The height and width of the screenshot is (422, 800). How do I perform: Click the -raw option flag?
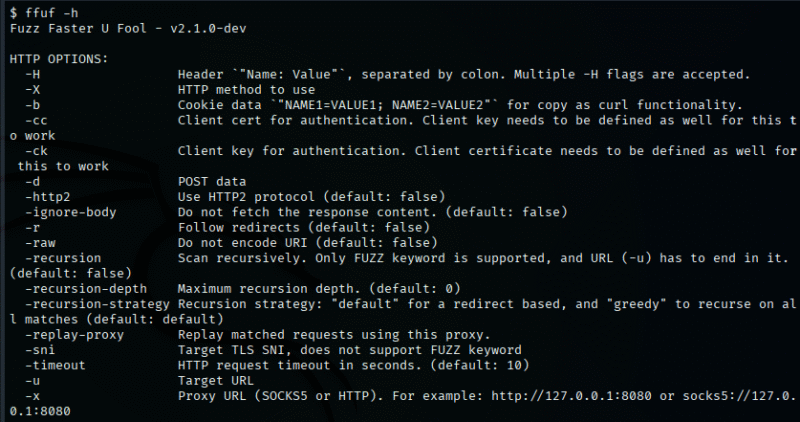(x=40, y=242)
